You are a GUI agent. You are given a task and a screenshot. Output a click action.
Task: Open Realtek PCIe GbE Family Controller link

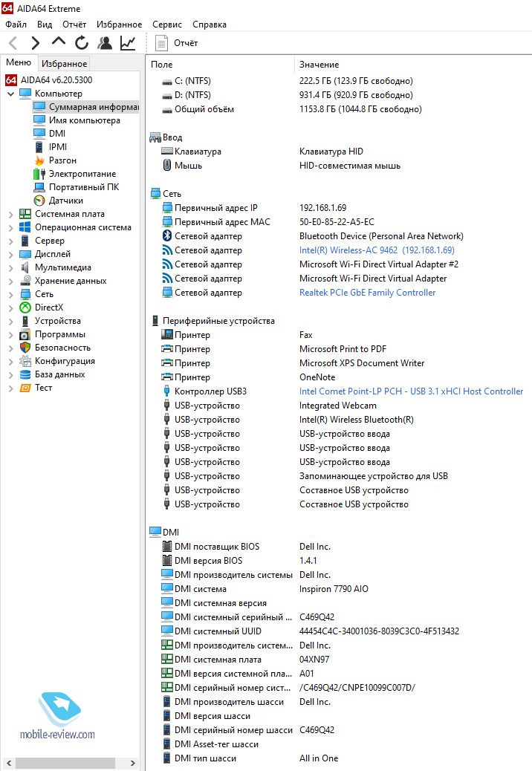point(367,293)
